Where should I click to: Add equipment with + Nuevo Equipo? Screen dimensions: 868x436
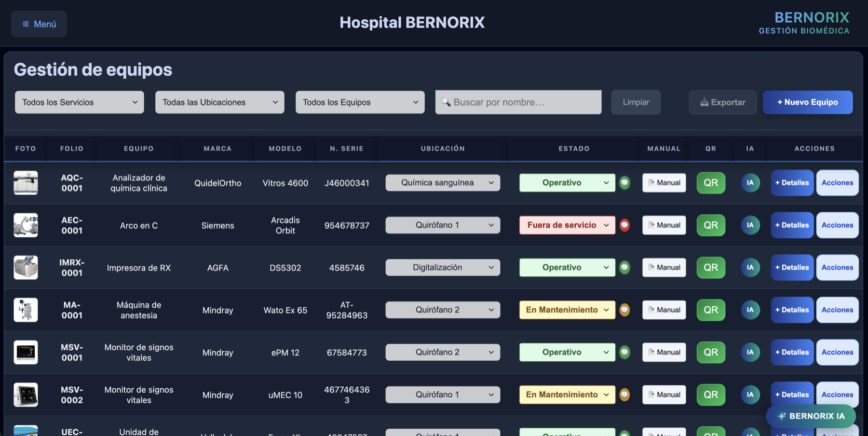tap(808, 102)
